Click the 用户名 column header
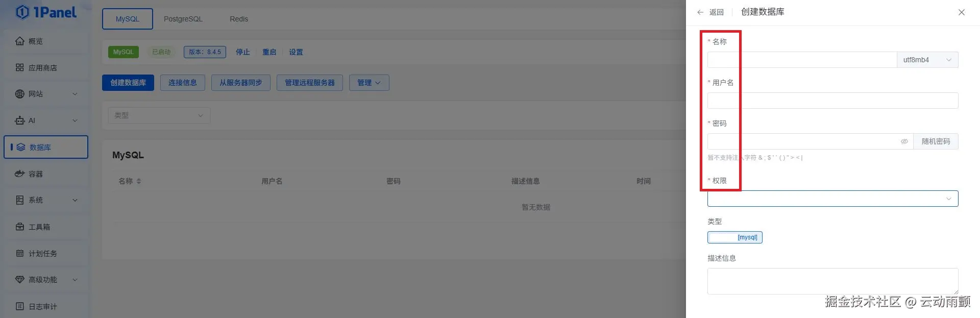Screen dimensions: 980x318 pos(272,181)
